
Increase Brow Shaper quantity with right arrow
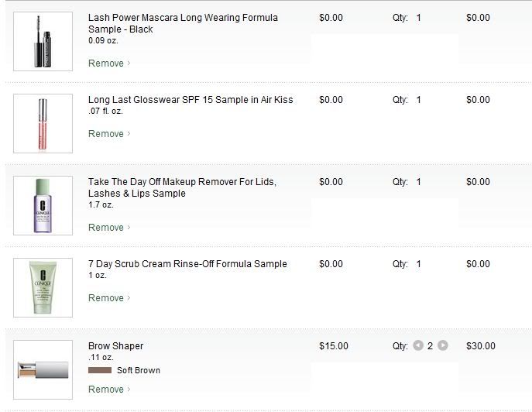[x=443, y=346]
